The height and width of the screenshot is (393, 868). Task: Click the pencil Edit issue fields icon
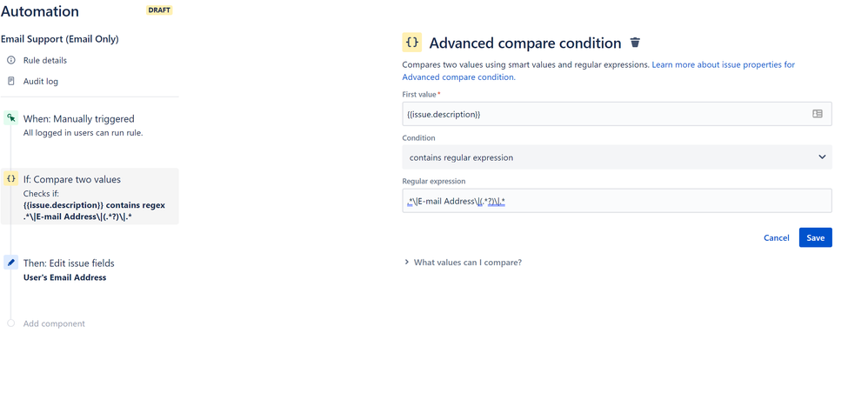coord(11,263)
